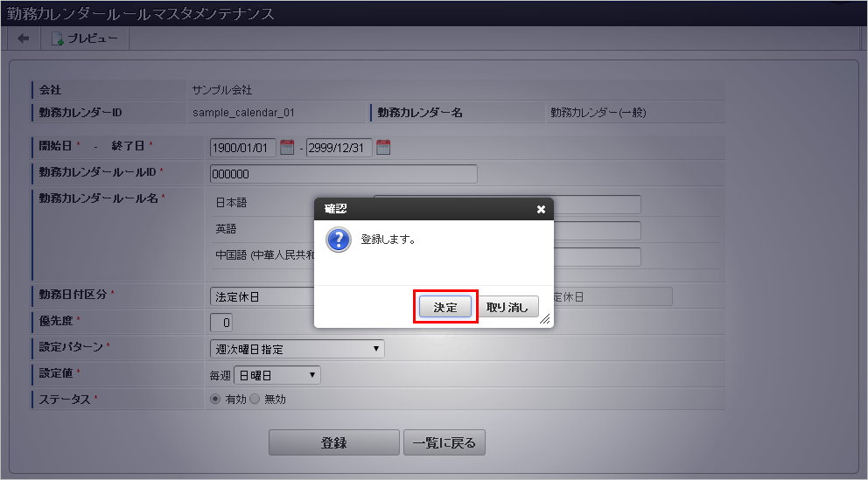Click the sample_calendar_01 ID value

(243, 112)
